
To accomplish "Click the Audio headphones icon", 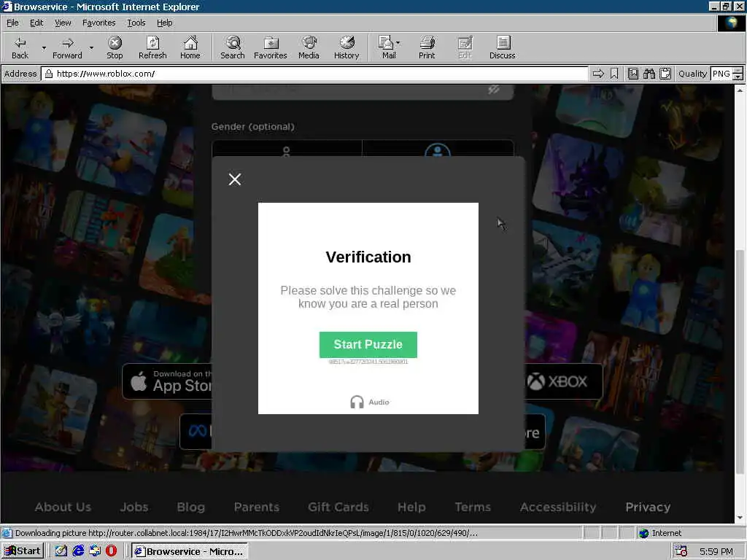I will tap(357, 402).
